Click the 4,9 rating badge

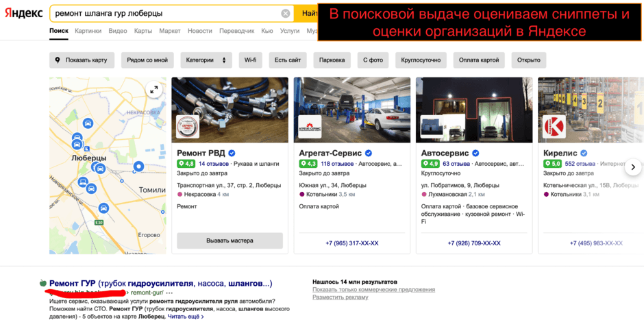430,164
